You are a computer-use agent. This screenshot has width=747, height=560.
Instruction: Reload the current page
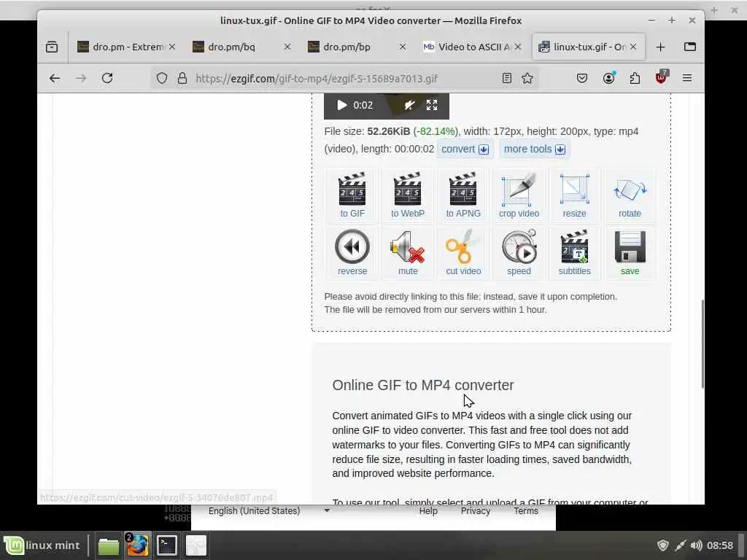tap(107, 78)
